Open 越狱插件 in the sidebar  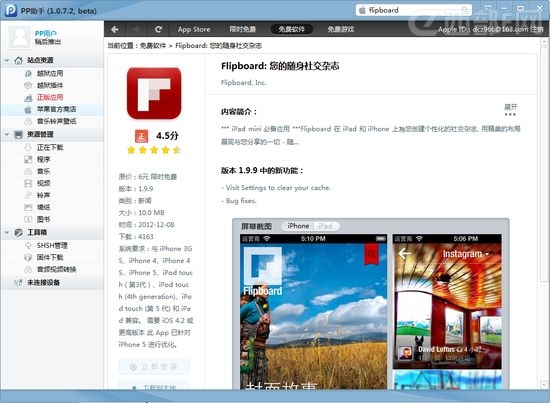[50, 85]
